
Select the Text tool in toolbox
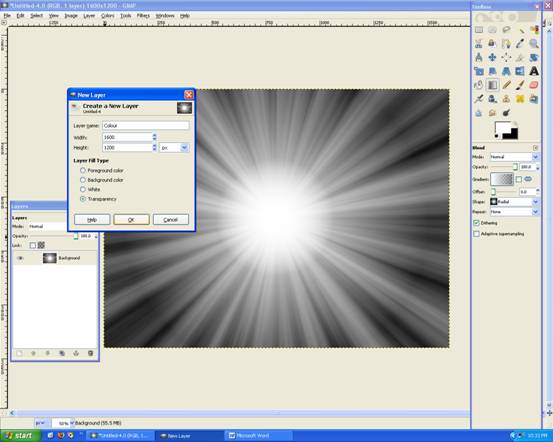pyautogui.click(x=534, y=71)
